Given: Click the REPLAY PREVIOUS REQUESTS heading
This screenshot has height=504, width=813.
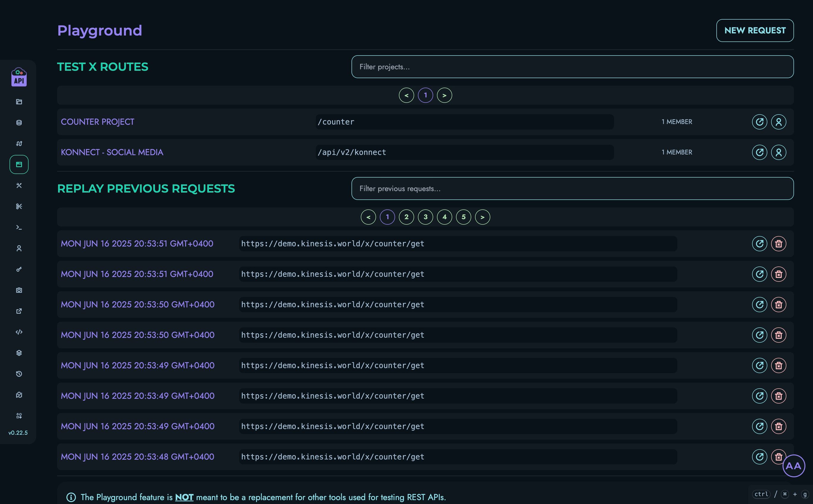Looking at the screenshot, I should [x=146, y=189].
